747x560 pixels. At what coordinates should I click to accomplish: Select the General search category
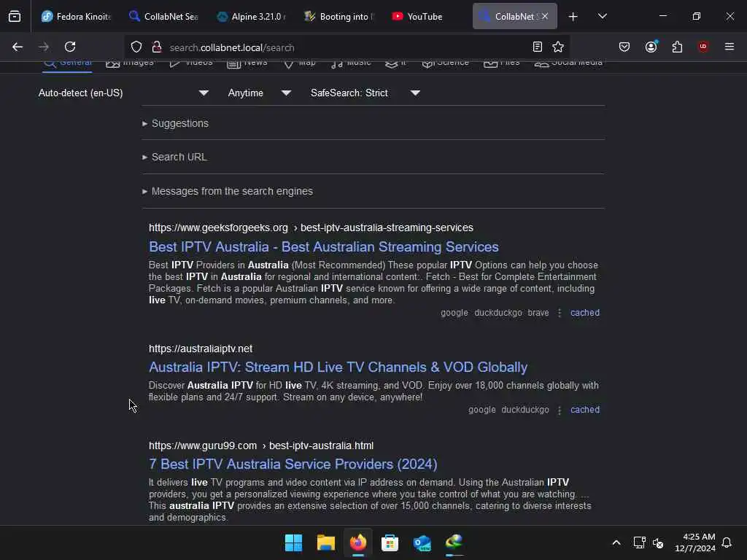67,64
